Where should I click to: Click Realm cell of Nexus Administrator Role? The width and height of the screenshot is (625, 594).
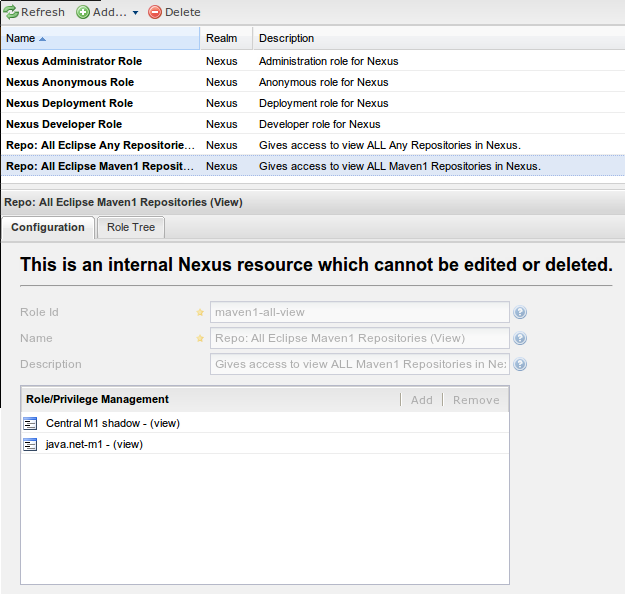[x=222, y=61]
